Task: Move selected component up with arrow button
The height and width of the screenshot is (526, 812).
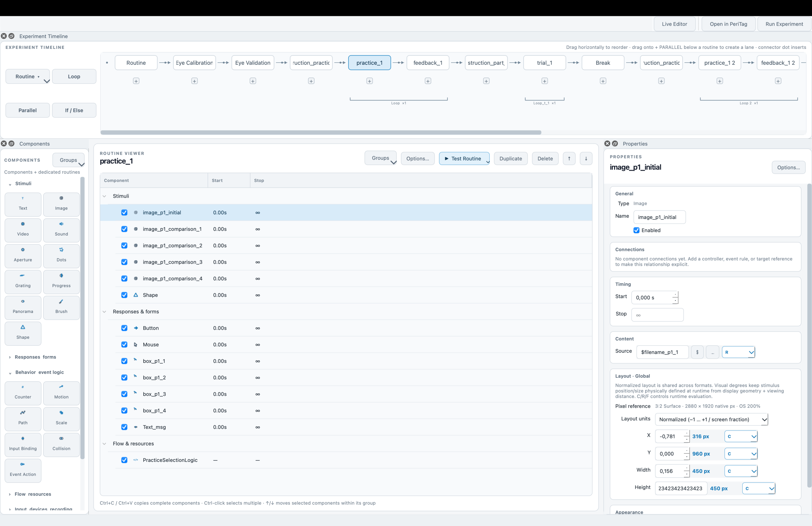Action: click(x=569, y=158)
